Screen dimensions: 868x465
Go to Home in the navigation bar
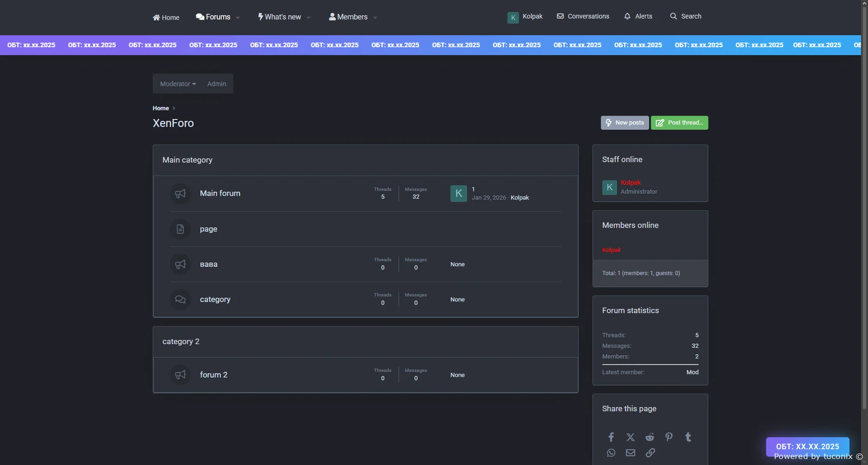click(x=166, y=18)
